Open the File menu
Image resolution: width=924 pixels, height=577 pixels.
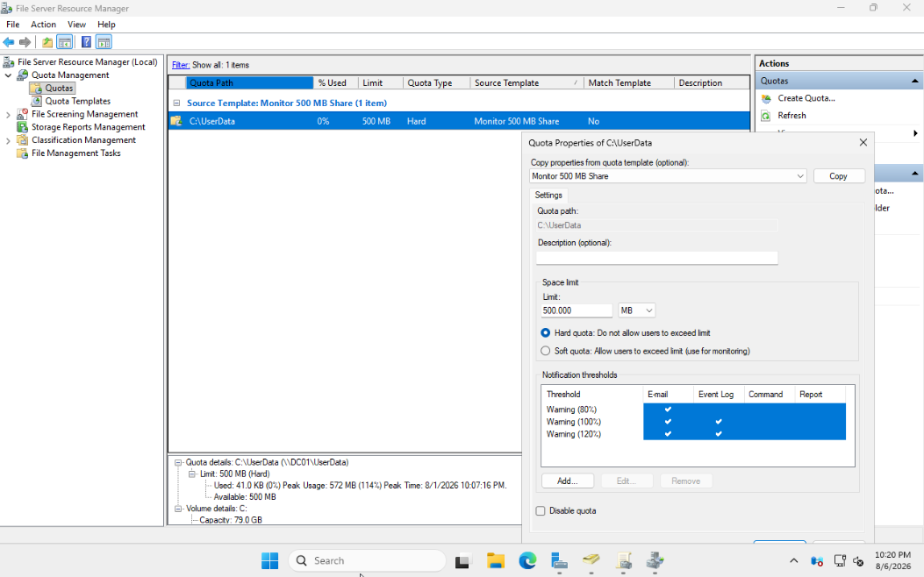[x=12, y=25]
